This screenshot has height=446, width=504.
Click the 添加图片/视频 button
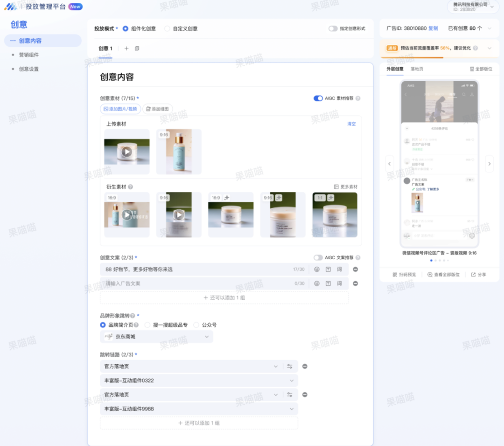click(120, 109)
